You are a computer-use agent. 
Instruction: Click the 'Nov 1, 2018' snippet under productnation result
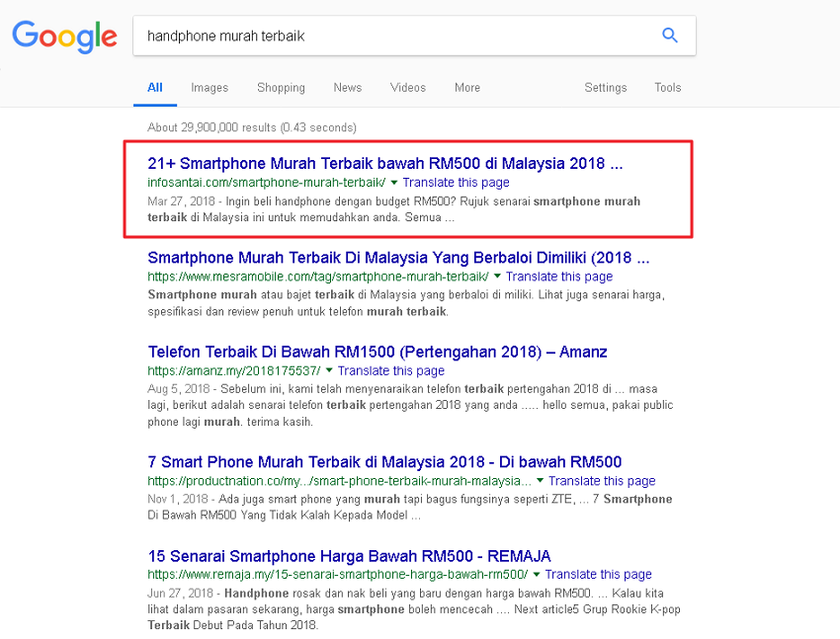(x=410, y=507)
